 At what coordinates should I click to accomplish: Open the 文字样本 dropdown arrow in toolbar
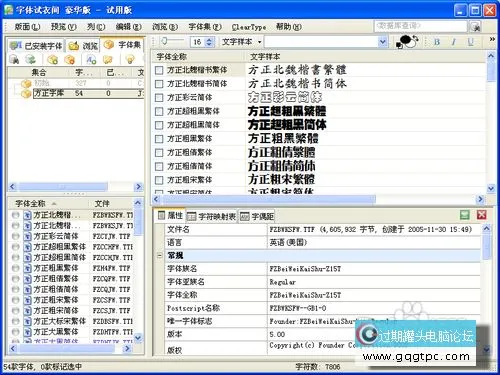(259, 42)
